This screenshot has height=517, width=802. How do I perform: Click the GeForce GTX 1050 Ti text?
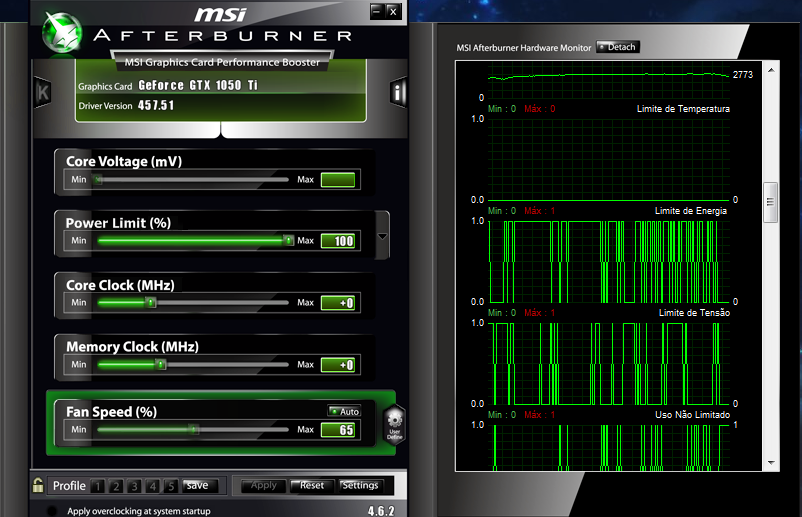coord(198,85)
